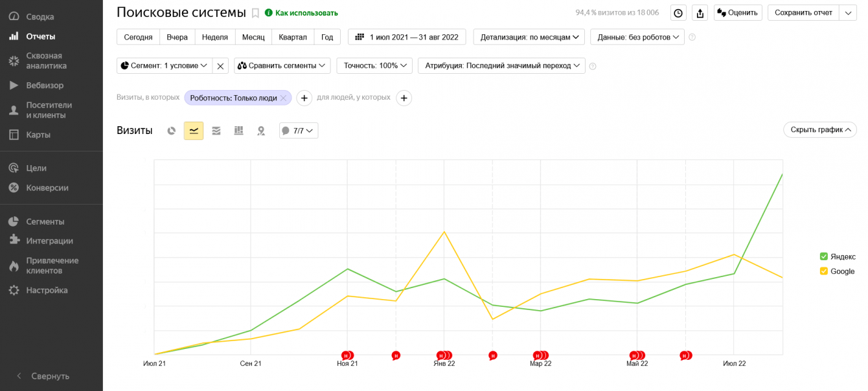The height and width of the screenshot is (391, 868).
Task: Bookmark the Поисковые системы report
Action: pyautogui.click(x=255, y=13)
